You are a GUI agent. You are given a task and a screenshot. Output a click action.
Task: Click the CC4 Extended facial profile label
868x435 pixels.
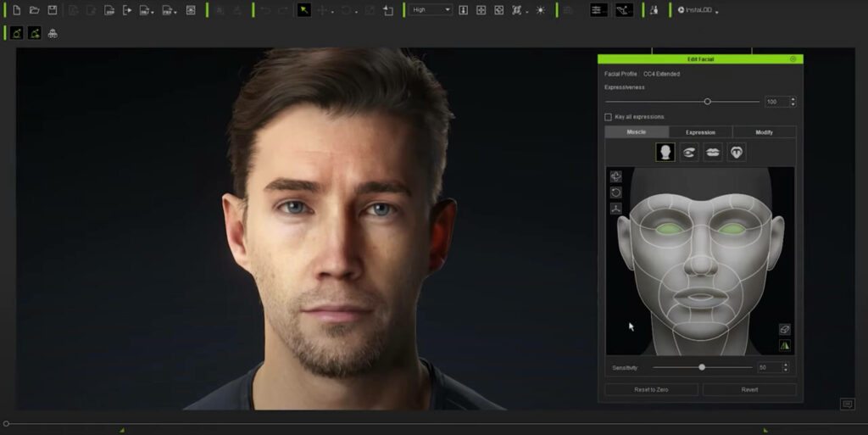tap(661, 74)
